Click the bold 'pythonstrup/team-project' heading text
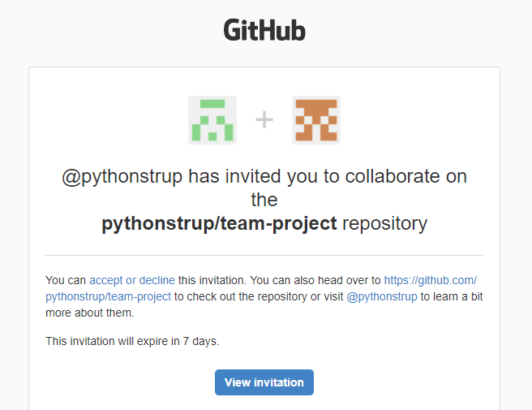Image resolution: width=532 pixels, height=410 pixels. tap(219, 223)
